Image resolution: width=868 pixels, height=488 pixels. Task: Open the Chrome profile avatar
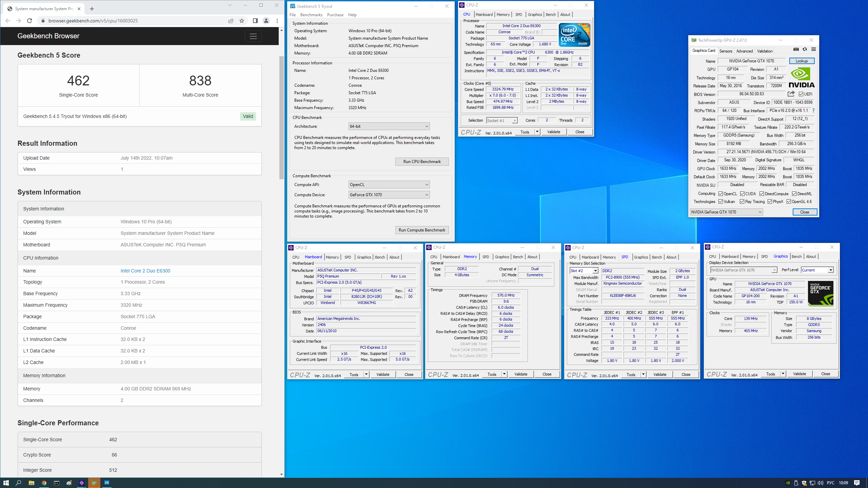[x=266, y=21]
